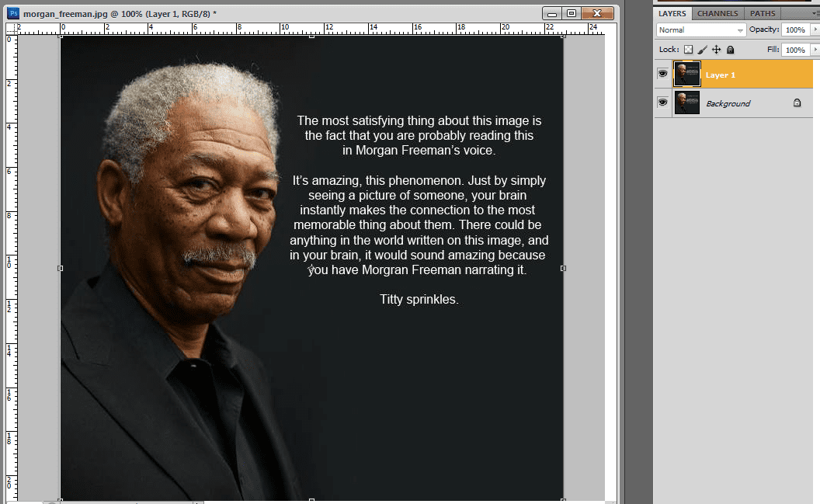The width and height of the screenshot is (820, 504).
Task: Click the Background layer's lock icon
Action: tap(797, 103)
